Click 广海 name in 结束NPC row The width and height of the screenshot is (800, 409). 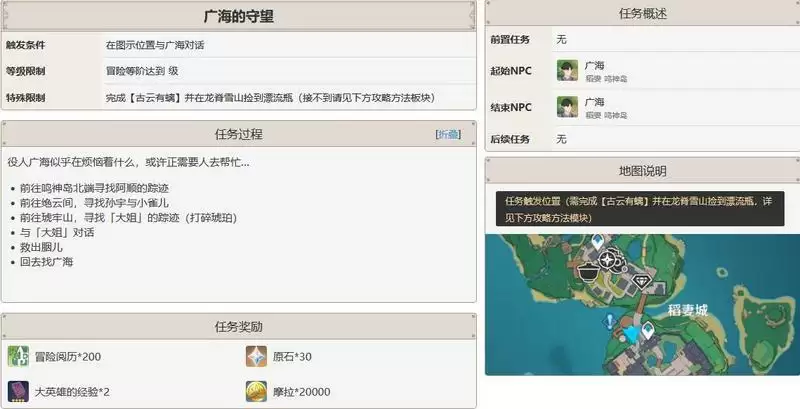pos(594,101)
